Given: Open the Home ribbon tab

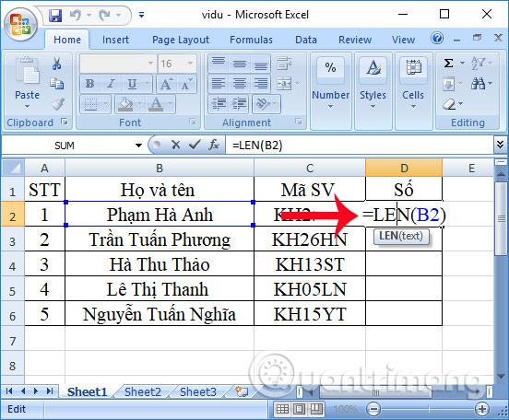Looking at the screenshot, I should click(67, 40).
